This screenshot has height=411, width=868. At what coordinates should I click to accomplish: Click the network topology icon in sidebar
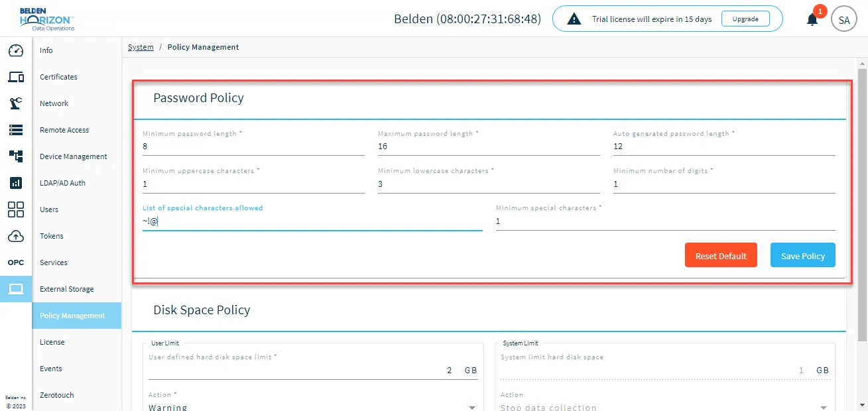click(16, 156)
